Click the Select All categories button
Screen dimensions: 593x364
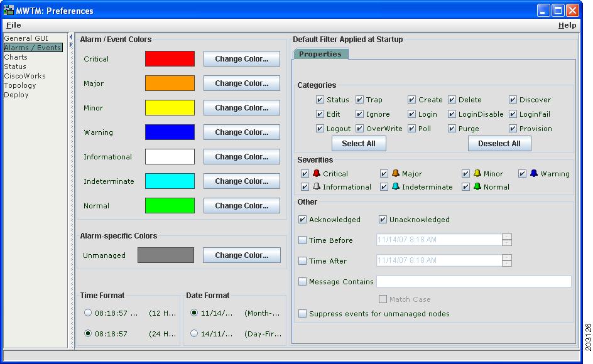[x=359, y=144]
